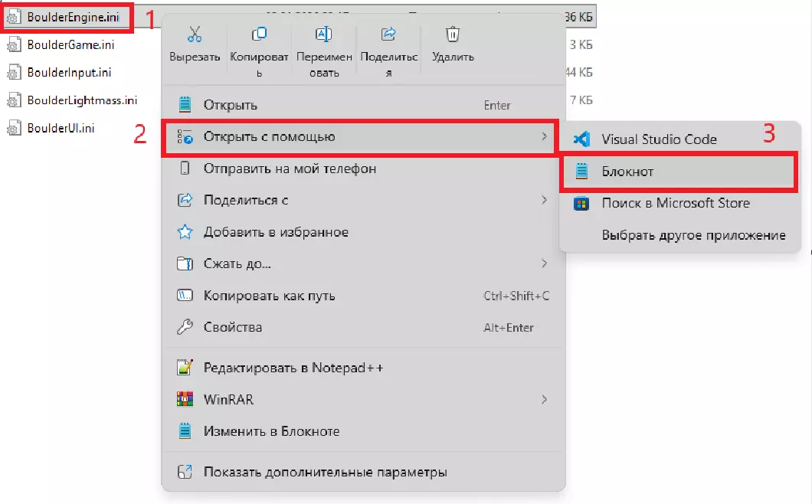The height and width of the screenshot is (504, 812).
Task: Choose 'Открыть' from the context menu
Action: tap(230, 105)
